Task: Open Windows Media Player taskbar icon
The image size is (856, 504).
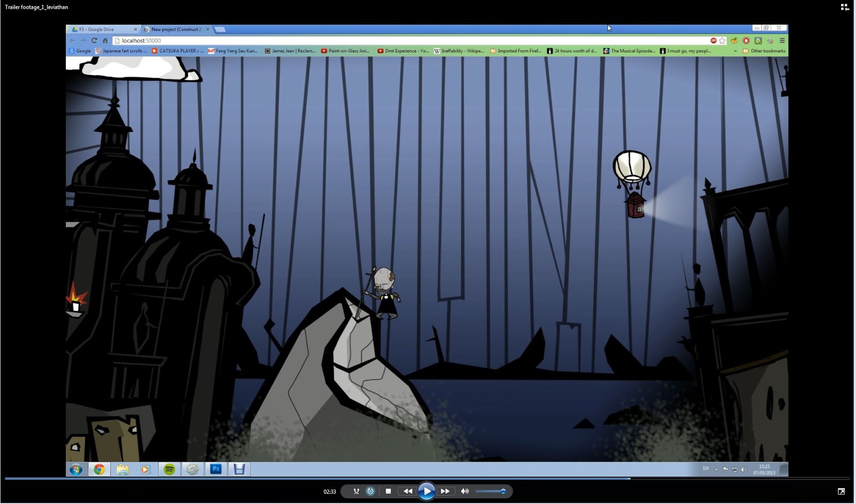Action: point(146,469)
